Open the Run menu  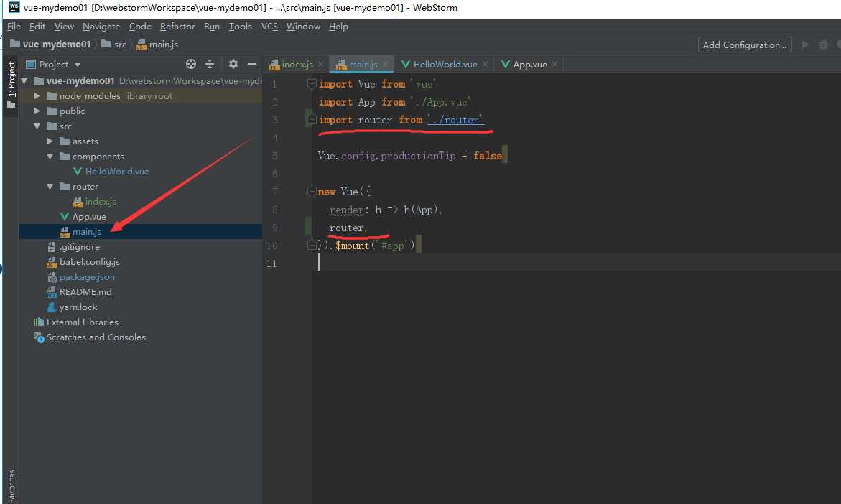[x=212, y=27]
